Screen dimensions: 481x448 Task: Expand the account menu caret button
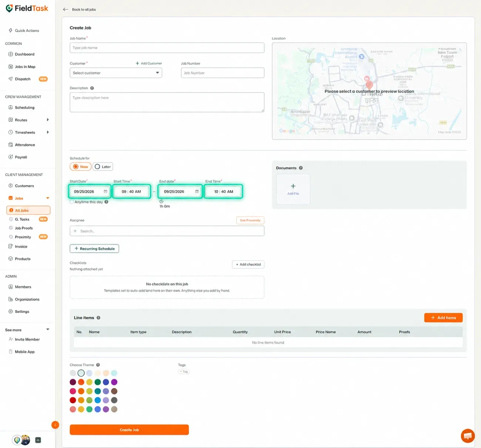coord(38,440)
